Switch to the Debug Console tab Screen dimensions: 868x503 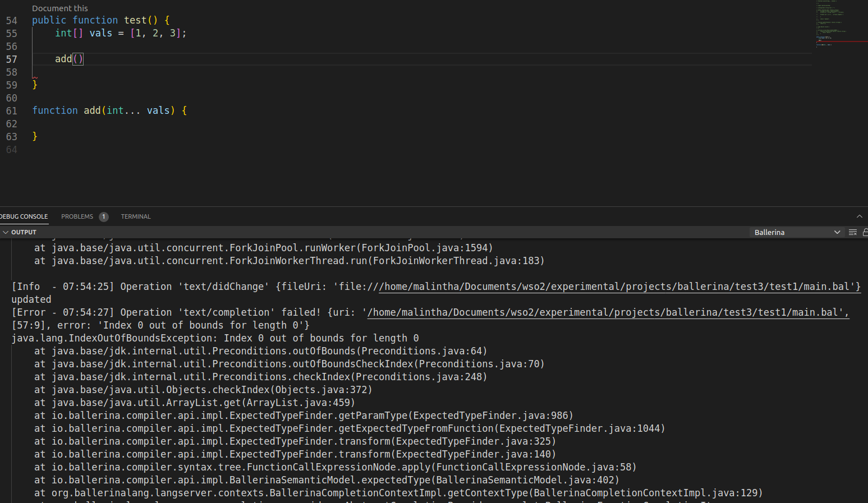[24, 216]
